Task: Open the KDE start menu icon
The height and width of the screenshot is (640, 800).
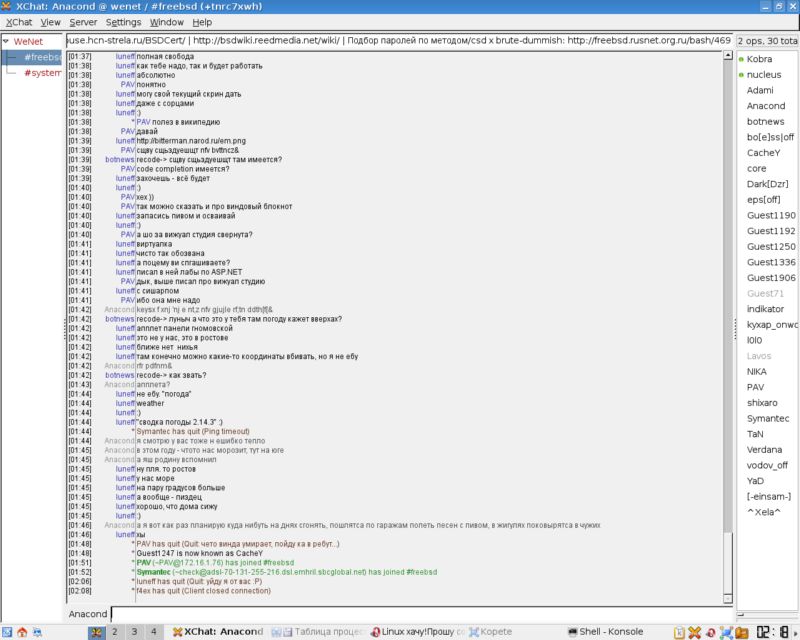Action: (6, 632)
